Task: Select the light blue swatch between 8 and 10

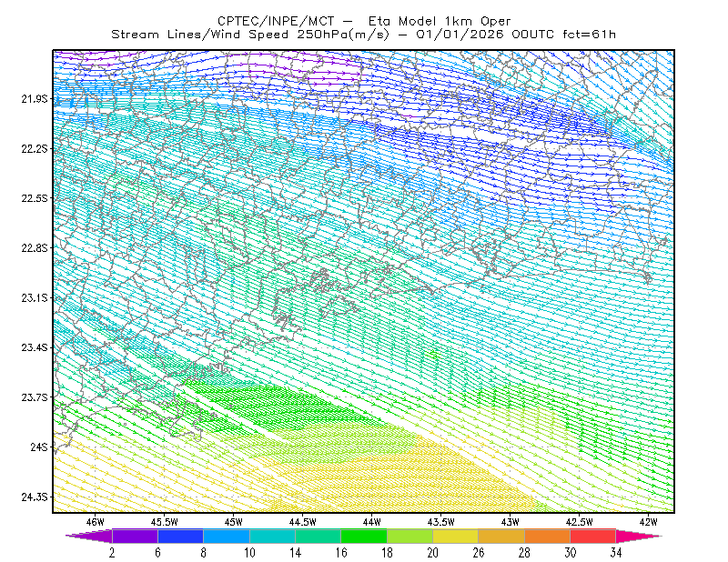Action: 227,536
